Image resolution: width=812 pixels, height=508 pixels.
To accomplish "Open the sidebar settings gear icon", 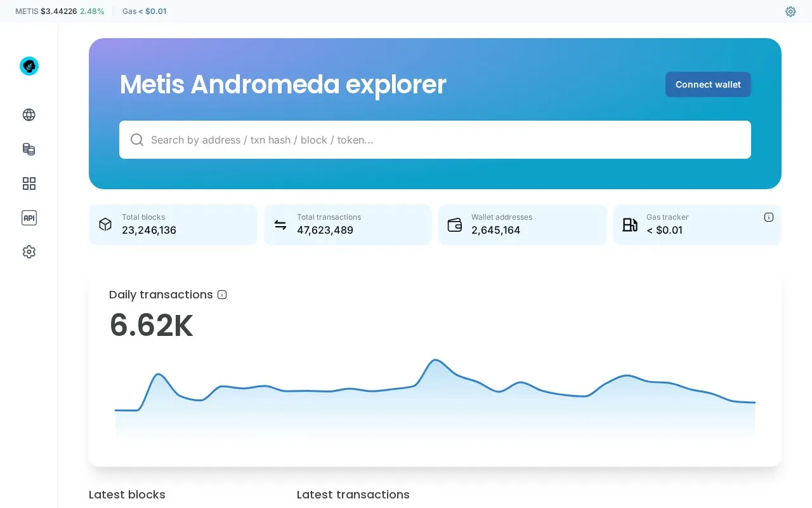I will 29,252.
